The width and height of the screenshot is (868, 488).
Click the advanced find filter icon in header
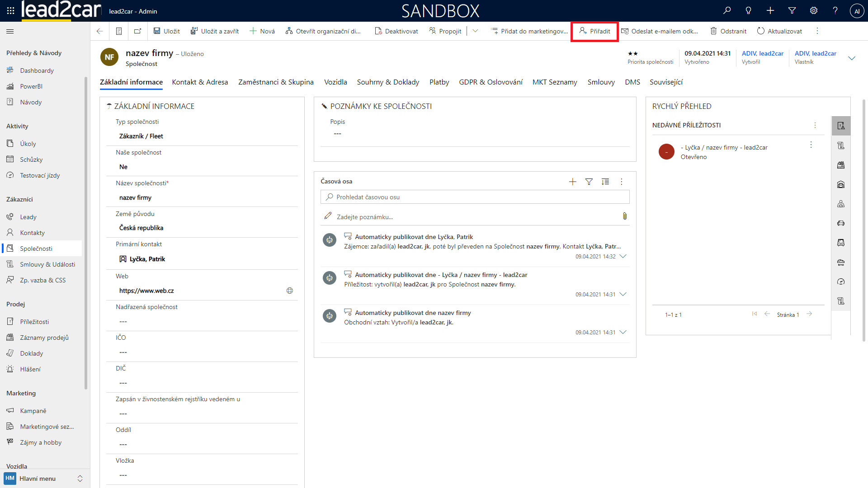792,10
